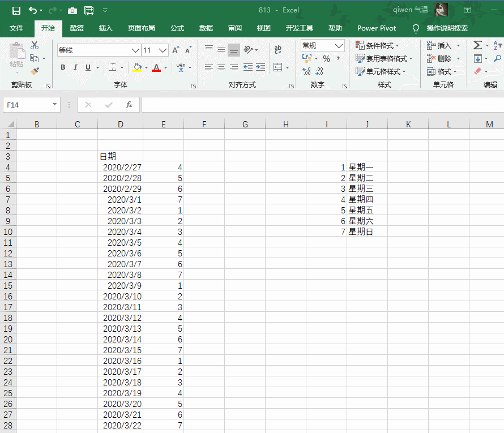Open AutoSum sigma function

tap(477, 45)
